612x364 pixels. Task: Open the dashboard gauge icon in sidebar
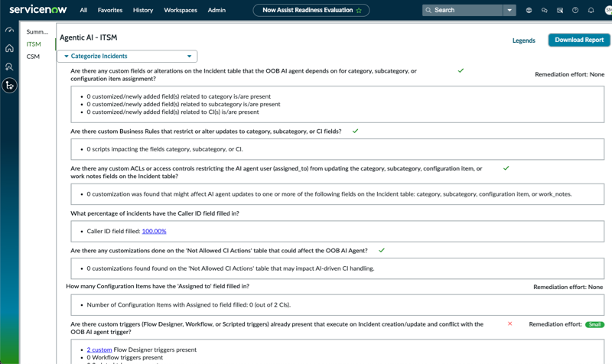pyautogui.click(x=9, y=30)
